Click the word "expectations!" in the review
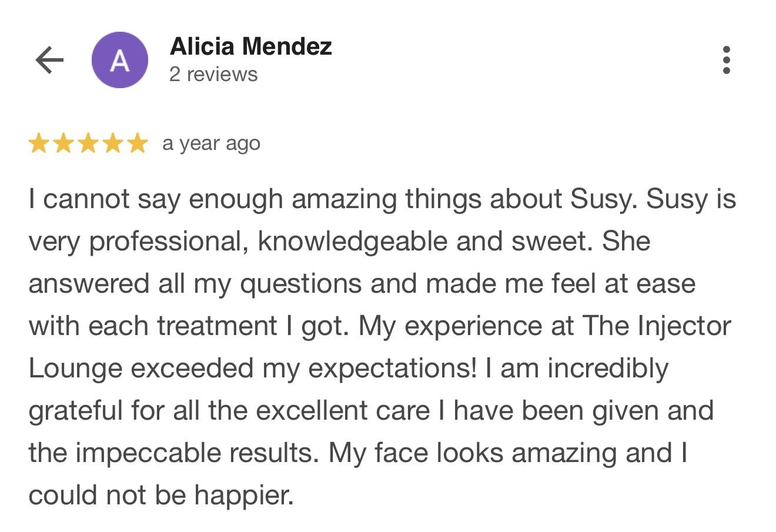This screenshot has height=532, width=776. tap(392, 369)
